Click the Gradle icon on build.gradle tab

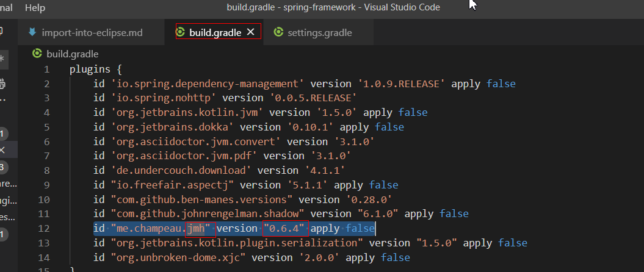pyautogui.click(x=180, y=32)
